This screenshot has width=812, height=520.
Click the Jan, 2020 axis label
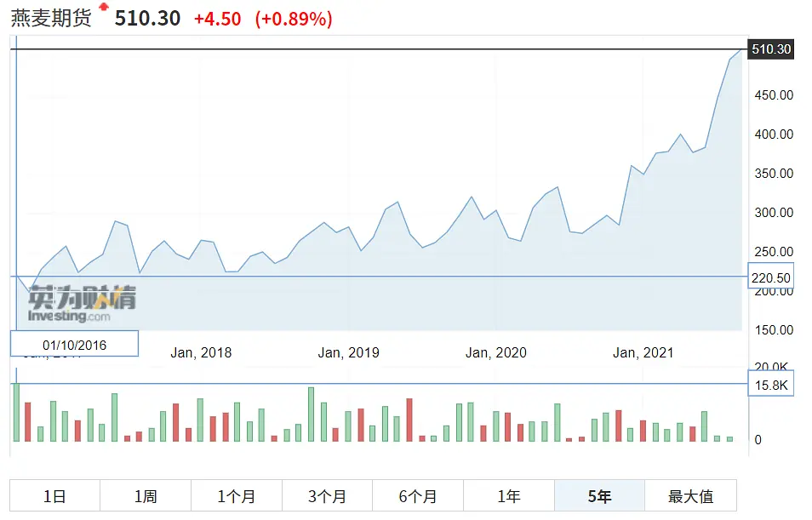click(495, 352)
